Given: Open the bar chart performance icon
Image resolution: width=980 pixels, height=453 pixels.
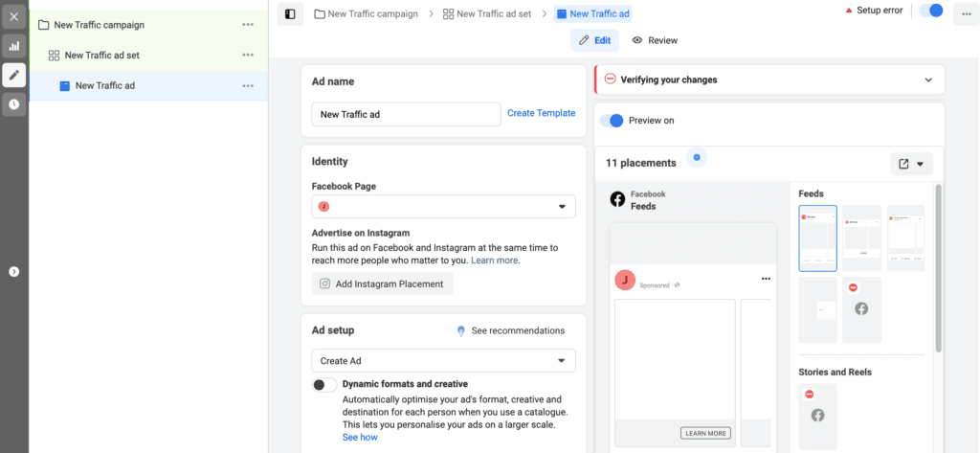Looking at the screenshot, I should pos(13,46).
